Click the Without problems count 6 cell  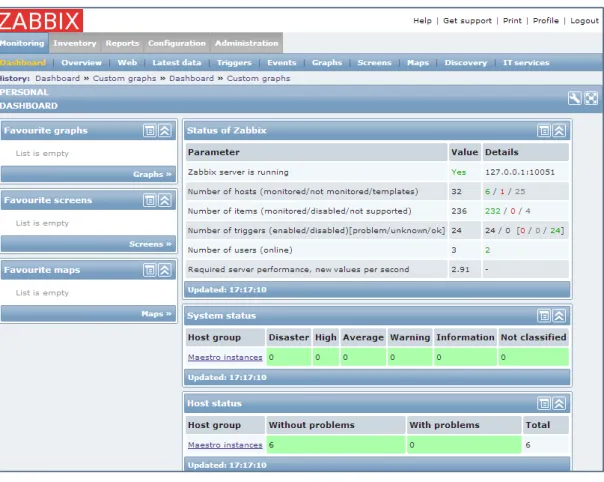[x=336, y=445]
